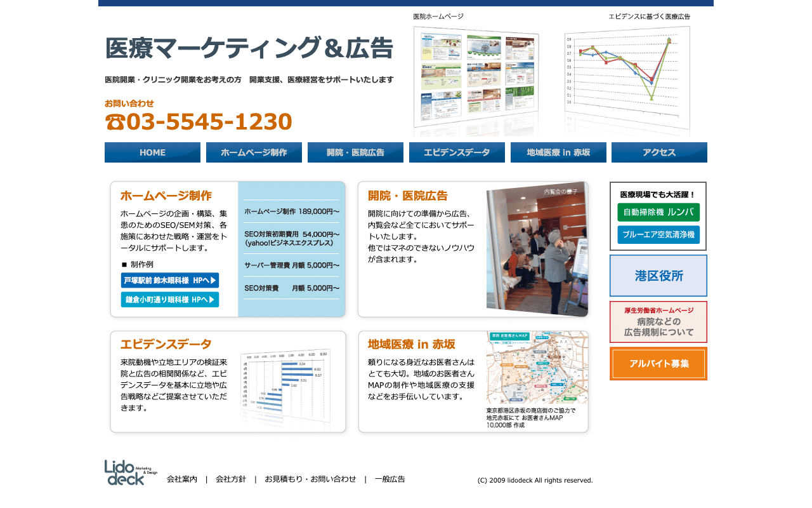Screen dimensions: 812x508
Task: Click the orange アルバイト募集 banner
Action: pos(658,364)
